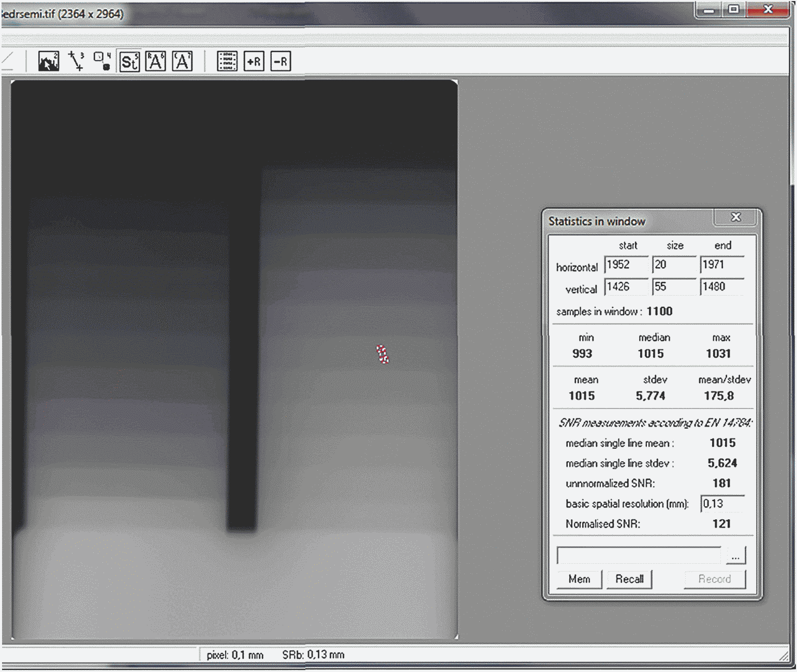This screenshot has height=672, width=797.
Task: Click the red-white ROI marker on the image
Action: tap(382, 354)
